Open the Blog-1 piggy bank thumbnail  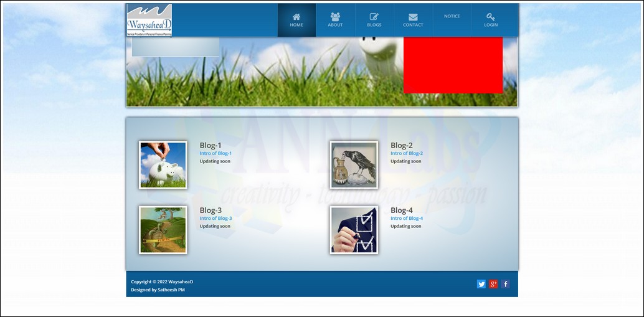pos(163,165)
